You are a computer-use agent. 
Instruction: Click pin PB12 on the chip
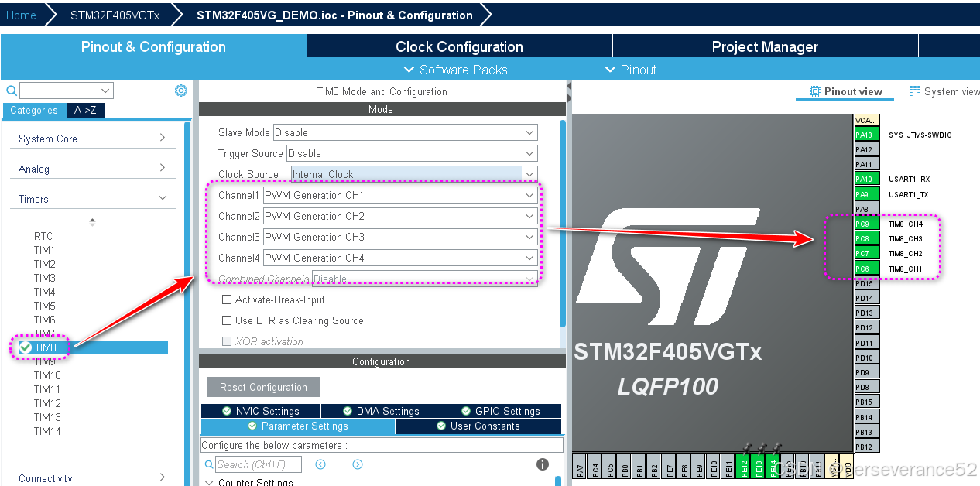[x=867, y=447]
